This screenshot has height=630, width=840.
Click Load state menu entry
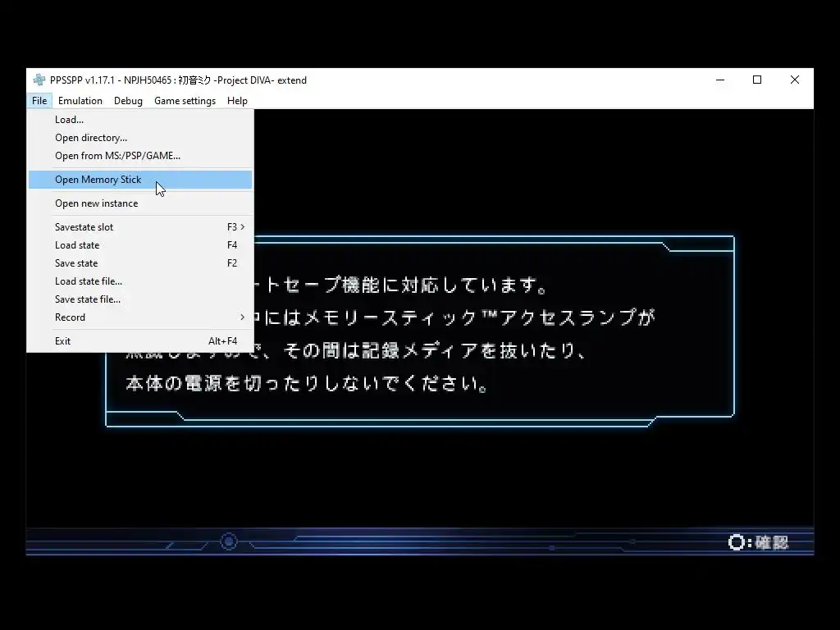point(140,245)
